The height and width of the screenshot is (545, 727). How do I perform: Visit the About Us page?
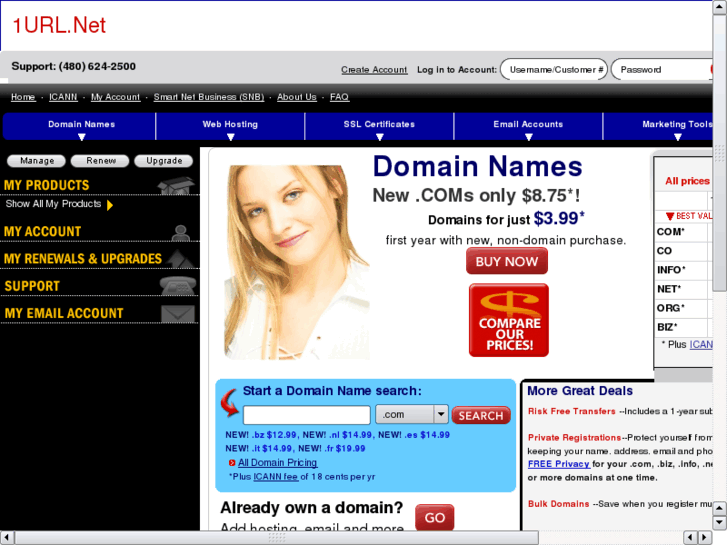point(297,96)
